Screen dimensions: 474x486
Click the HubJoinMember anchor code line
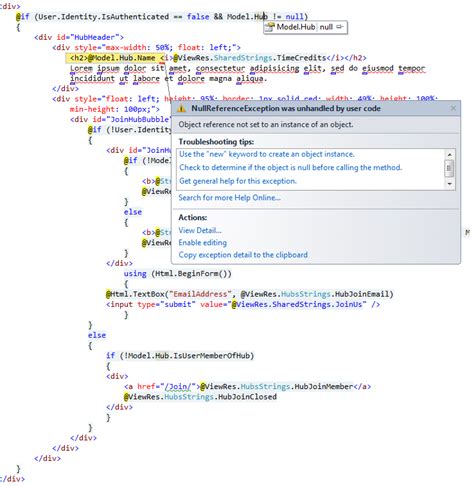pyautogui.click(x=247, y=387)
